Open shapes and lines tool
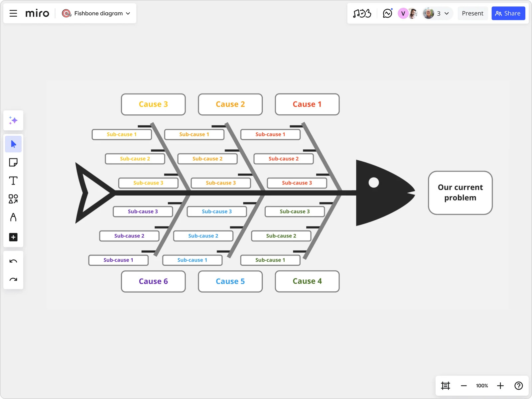The width and height of the screenshot is (532, 399). [x=13, y=199]
